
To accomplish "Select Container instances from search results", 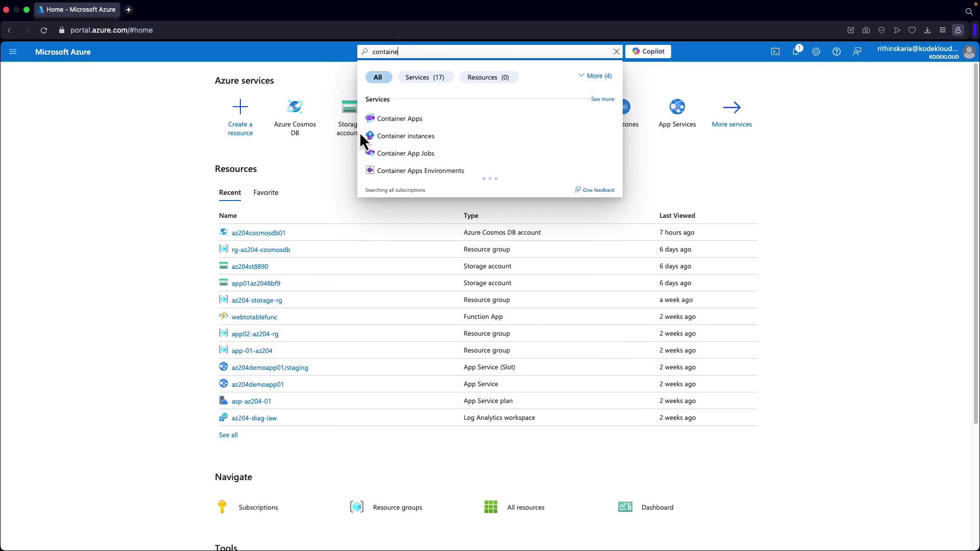I will [405, 136].
